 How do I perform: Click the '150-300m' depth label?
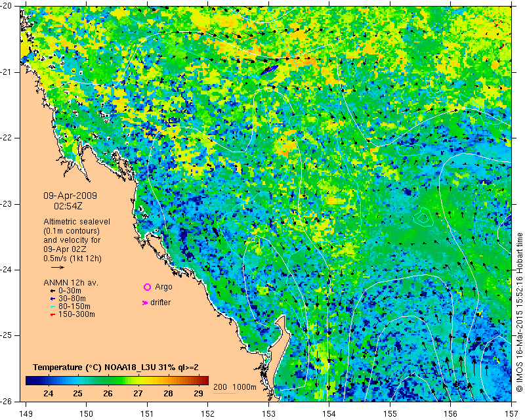click(77, 314)
